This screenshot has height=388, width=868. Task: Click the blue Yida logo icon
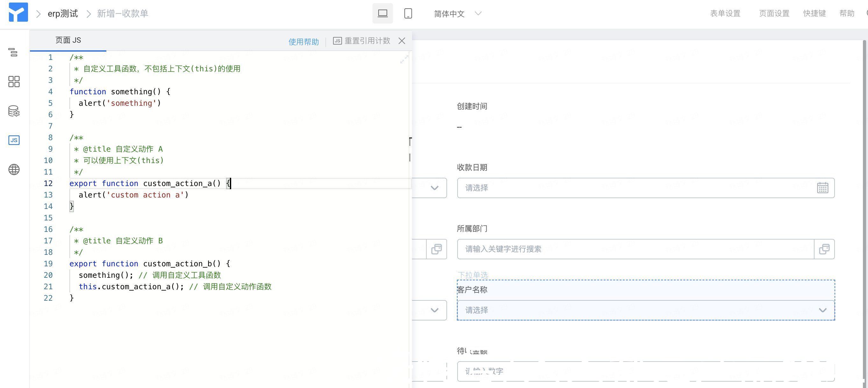[18, 12]
